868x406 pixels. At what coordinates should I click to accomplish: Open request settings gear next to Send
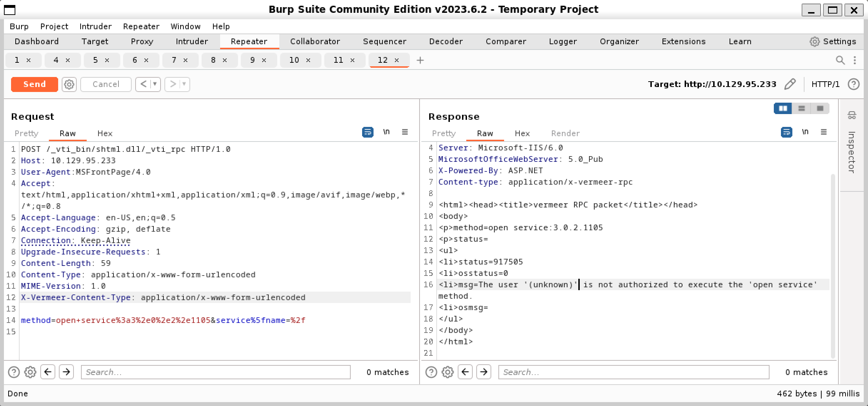(x=69, y=84)
